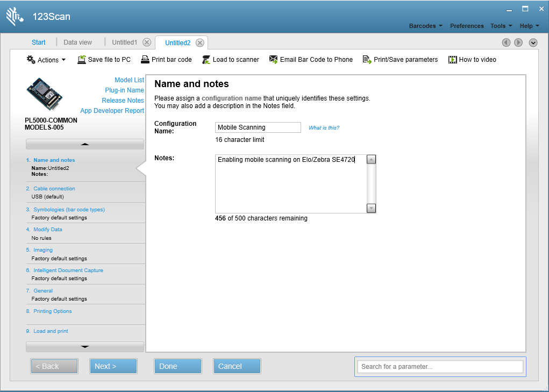Click Notes scrollbar down arrow
549x392 pixels.
point(371,208)
